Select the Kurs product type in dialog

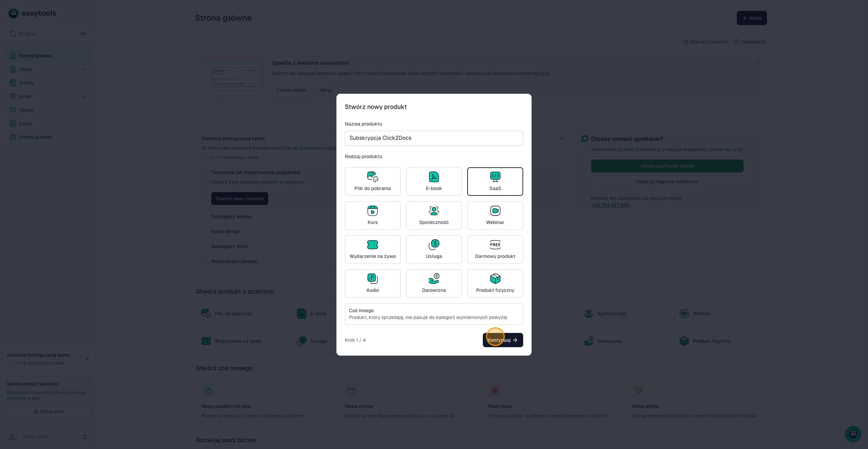point(373,216)
